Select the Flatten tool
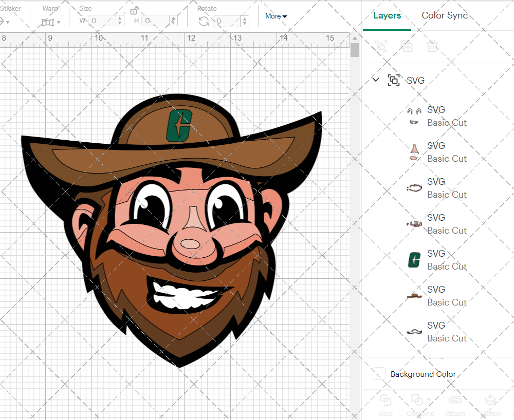514x420 pixels. tap(490, 406)
